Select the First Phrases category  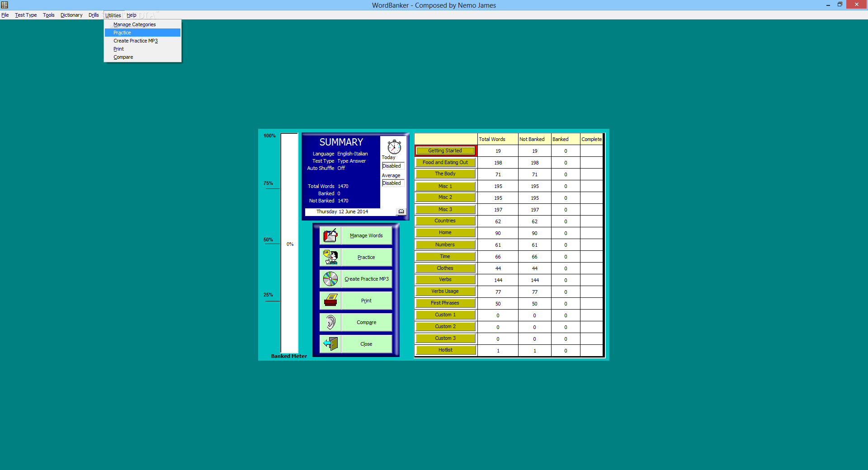(x=445, y=303)
